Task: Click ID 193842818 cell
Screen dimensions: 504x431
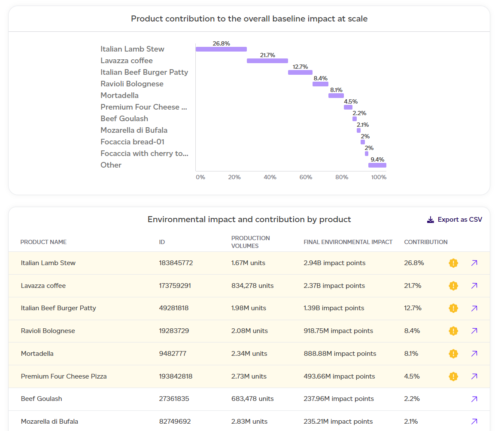Action: click(176, 376)
